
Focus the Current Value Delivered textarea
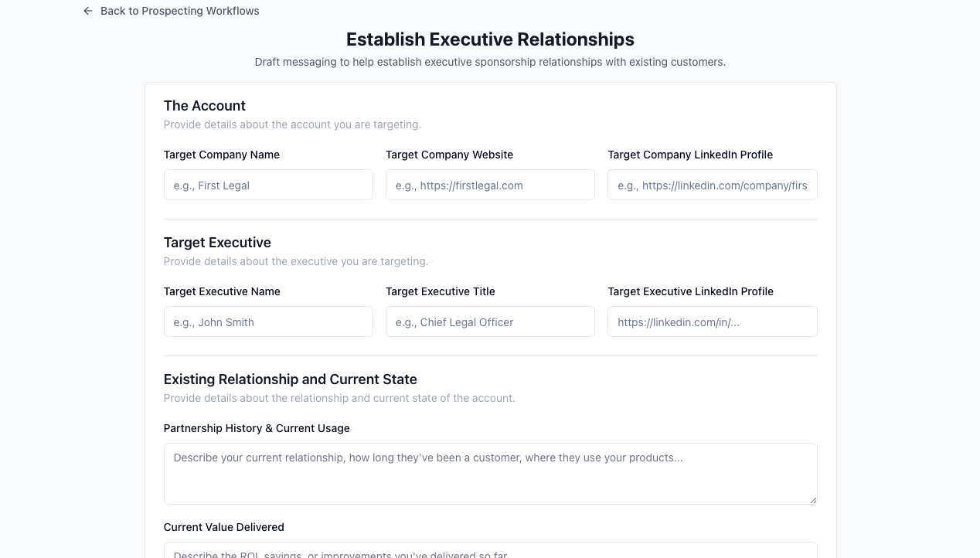click(490, 552)
